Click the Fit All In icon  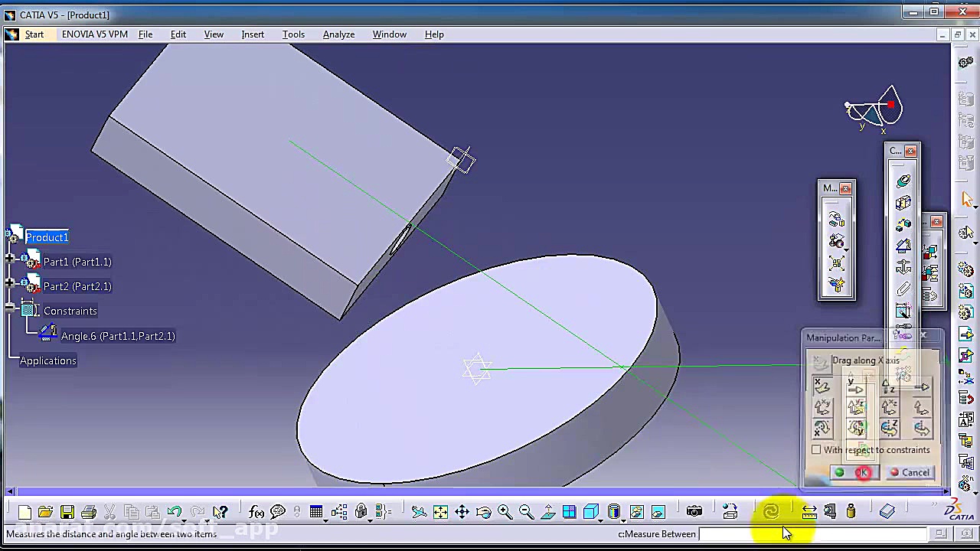[440, 511]
